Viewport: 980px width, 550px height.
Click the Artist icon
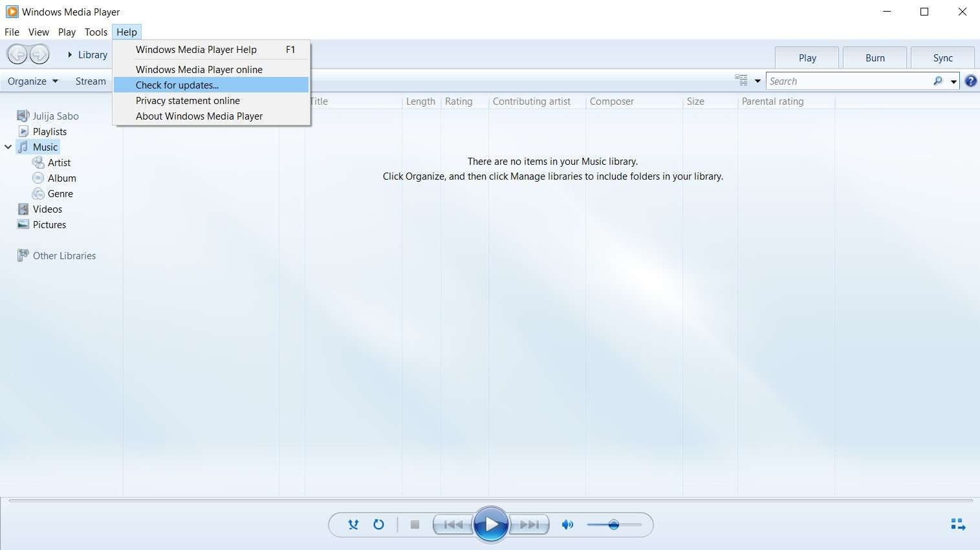coord(38,162)
